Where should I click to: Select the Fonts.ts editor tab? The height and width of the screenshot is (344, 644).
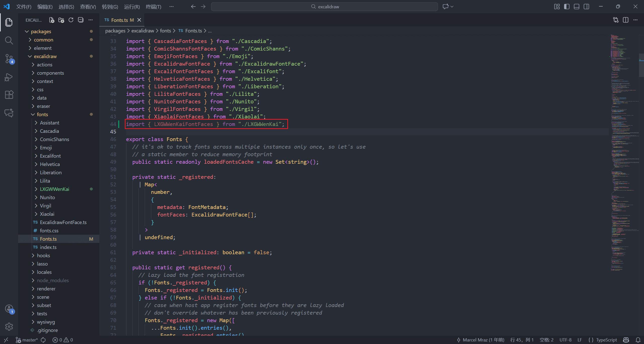(120, 20)
